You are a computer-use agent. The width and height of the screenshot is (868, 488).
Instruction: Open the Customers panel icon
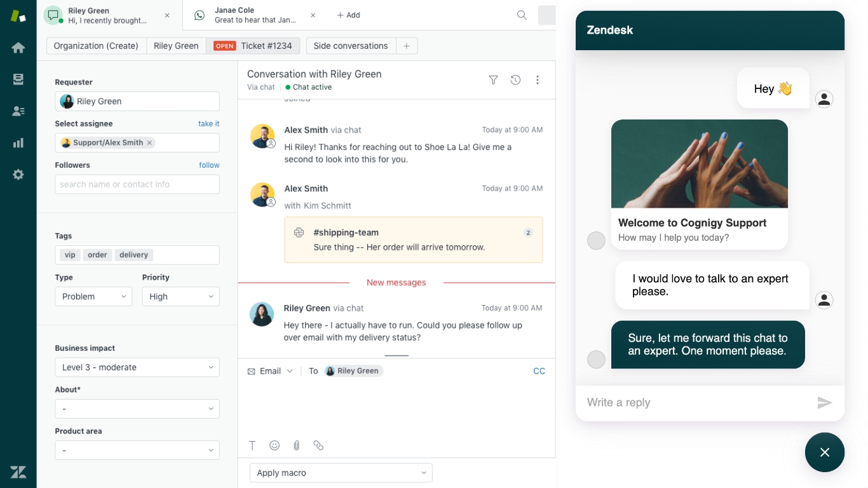click(18, 111)
